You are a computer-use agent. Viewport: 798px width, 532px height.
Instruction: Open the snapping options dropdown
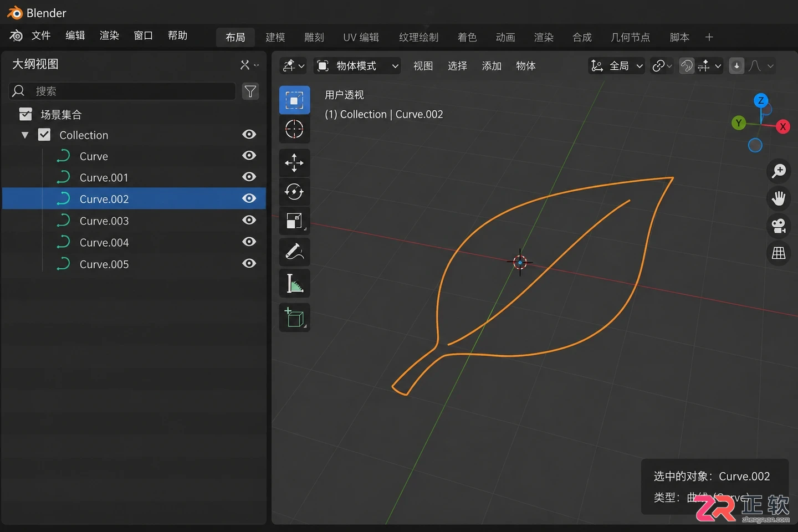click(709, 66)
